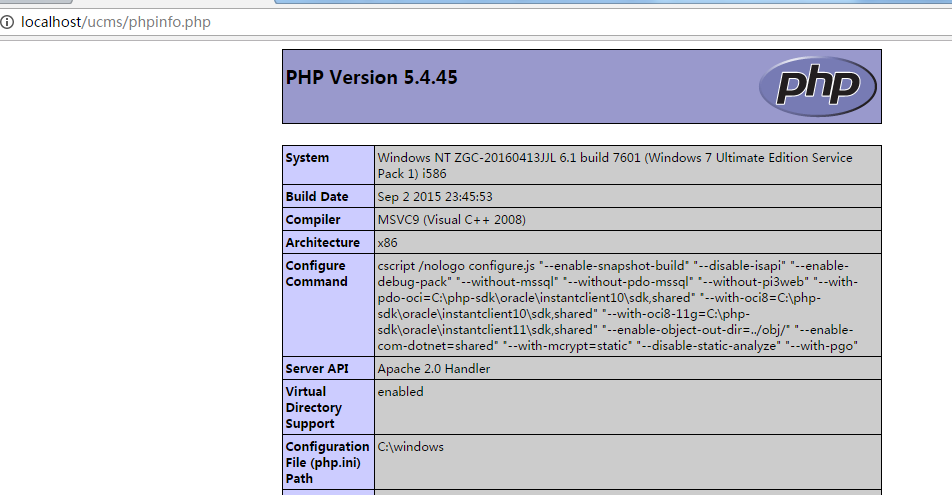Select the System row label
952x495 pixels.
[307, 158]
